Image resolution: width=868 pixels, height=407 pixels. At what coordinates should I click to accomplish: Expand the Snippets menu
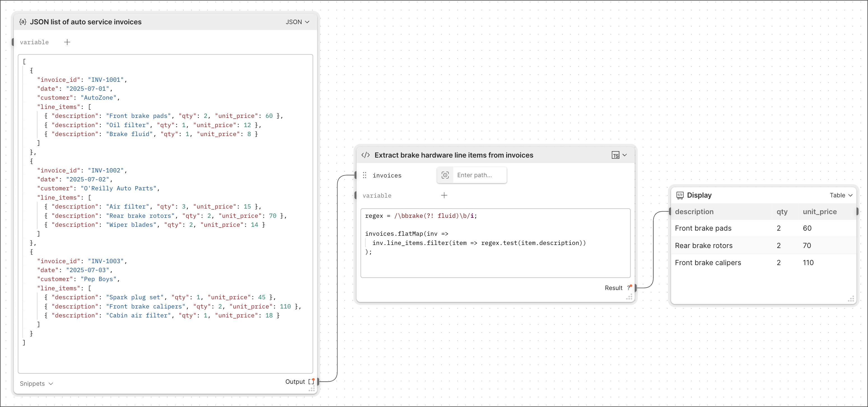point(36,383)
